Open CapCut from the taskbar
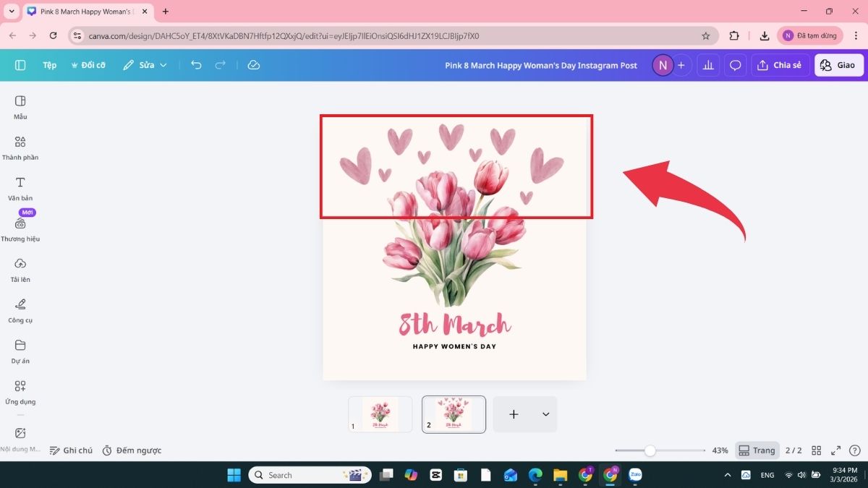 435,475
